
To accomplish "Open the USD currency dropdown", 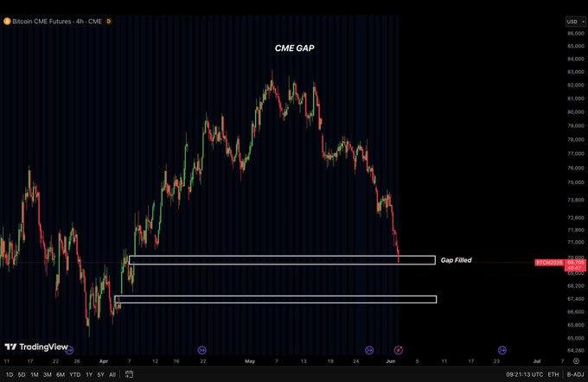I will click(575, 22).
